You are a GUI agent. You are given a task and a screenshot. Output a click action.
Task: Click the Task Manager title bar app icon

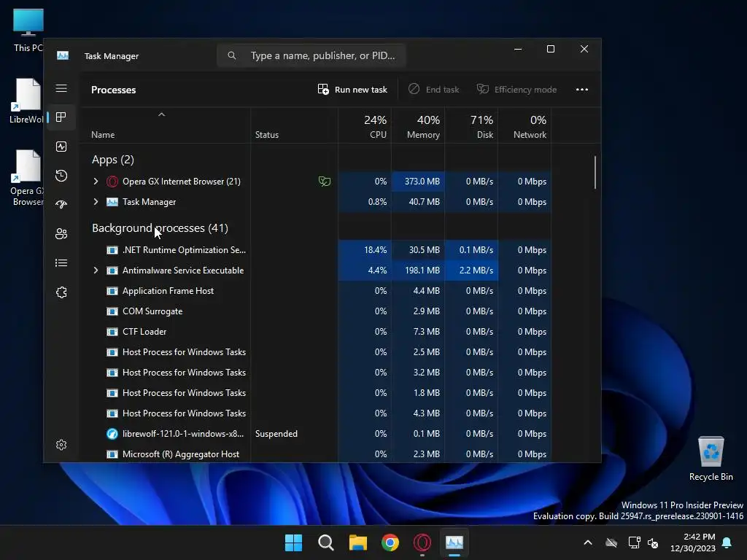(x=63, y=55)
